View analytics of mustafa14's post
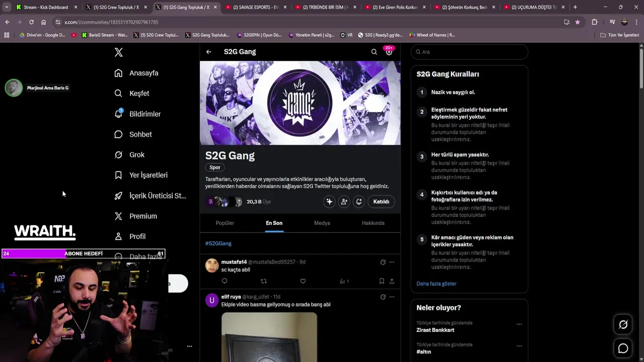 click(x=344, y=281)
